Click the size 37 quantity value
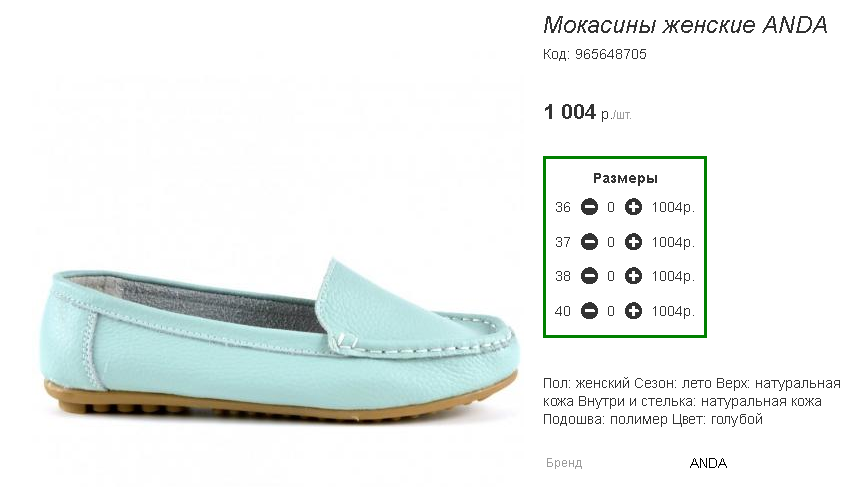863x487 pixels. coord(611,242)
